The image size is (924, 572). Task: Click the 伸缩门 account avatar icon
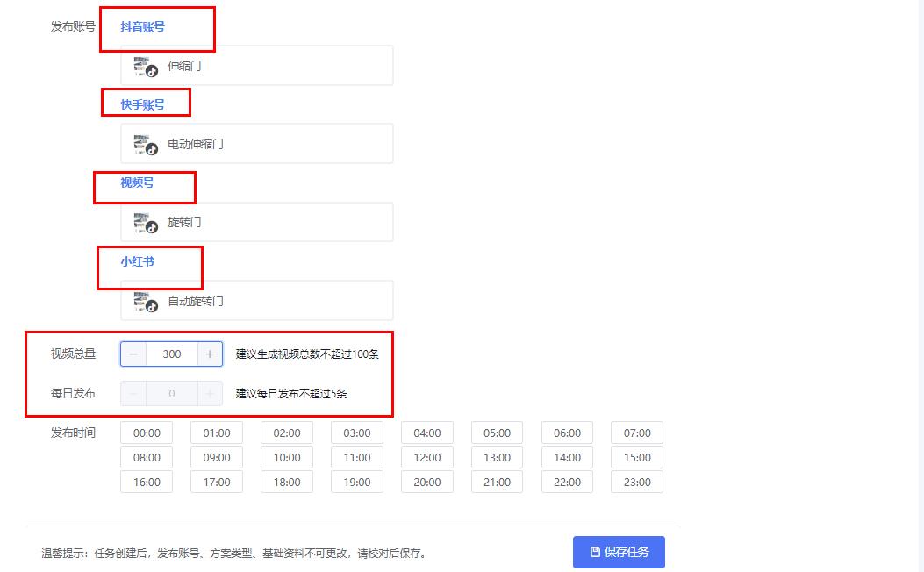click(142, 66)
